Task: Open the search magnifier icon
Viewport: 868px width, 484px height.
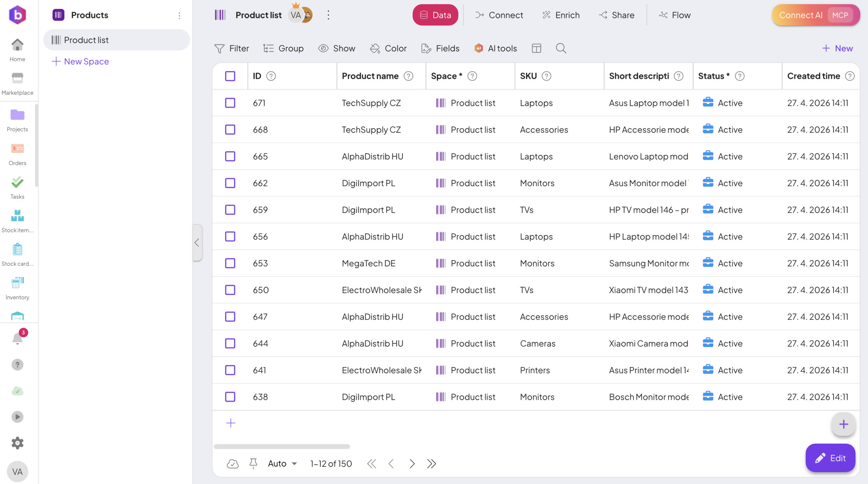Action: (x=561, y=48)
